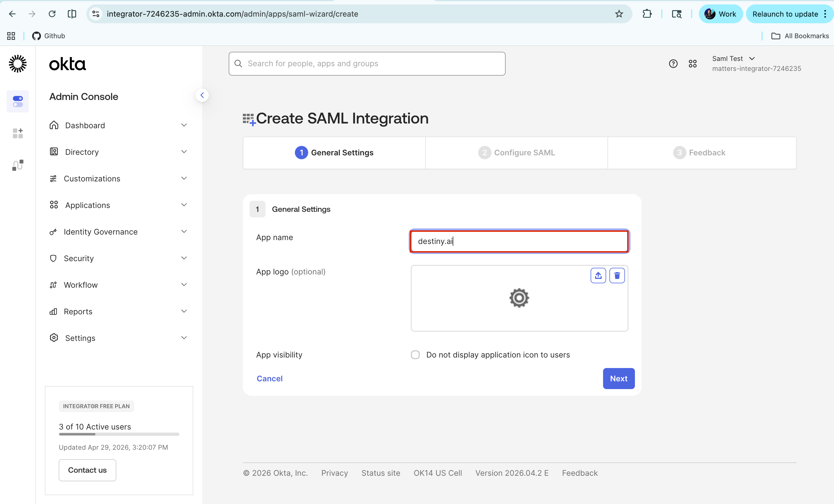Open the tab search icon
This screenshot has width=834, height=504.
pos(676,14)
